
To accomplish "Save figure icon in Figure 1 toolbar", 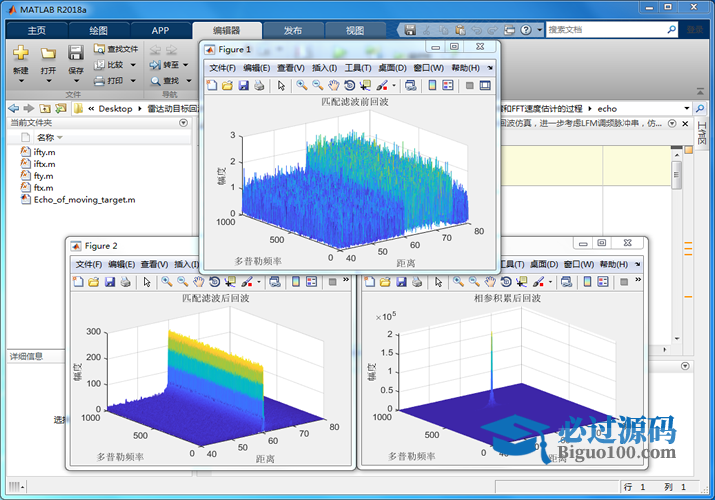I will [244, 85].
